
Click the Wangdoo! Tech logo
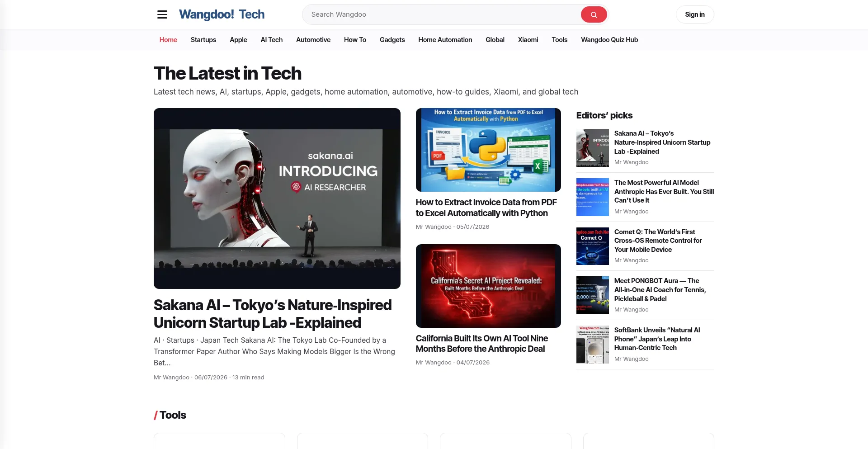(222, 14)
